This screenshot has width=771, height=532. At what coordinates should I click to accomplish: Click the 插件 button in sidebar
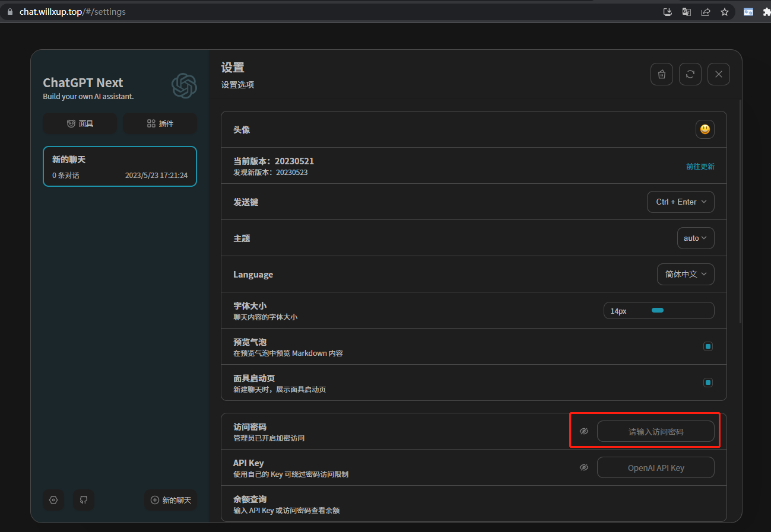[x=160, y=123]
